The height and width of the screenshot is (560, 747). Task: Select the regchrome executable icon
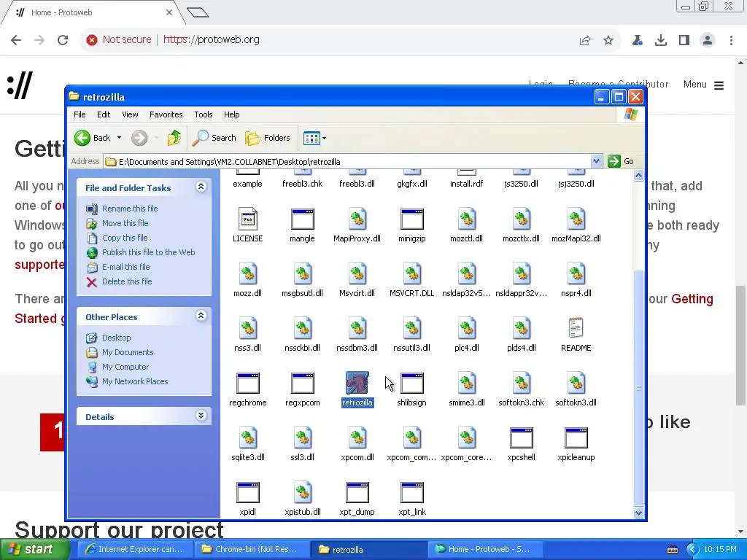pos(248,383)
